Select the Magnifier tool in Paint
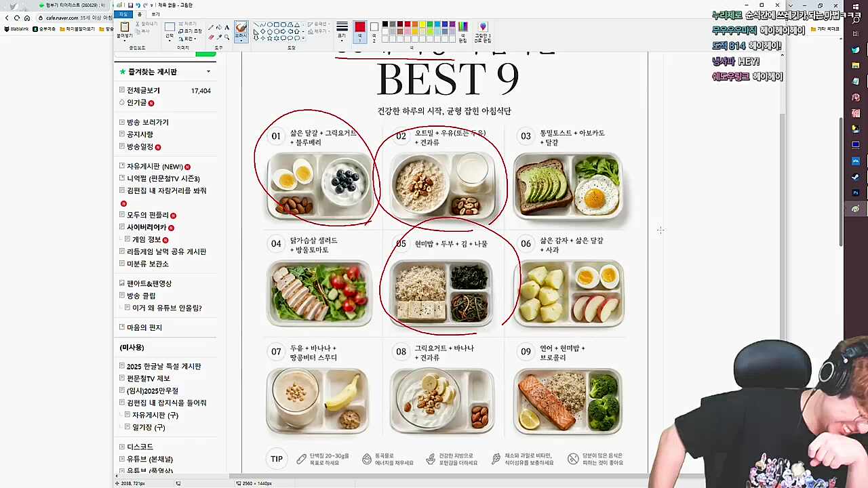Viewport: 868px width, 488px height. pos(227,37)
